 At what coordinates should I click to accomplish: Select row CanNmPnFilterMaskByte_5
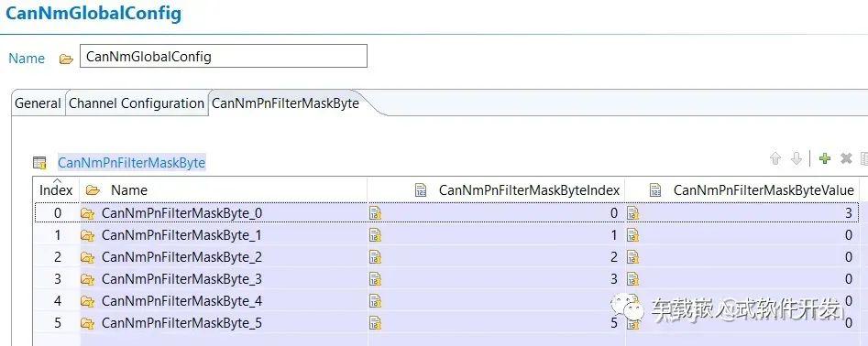coord(446,323)
